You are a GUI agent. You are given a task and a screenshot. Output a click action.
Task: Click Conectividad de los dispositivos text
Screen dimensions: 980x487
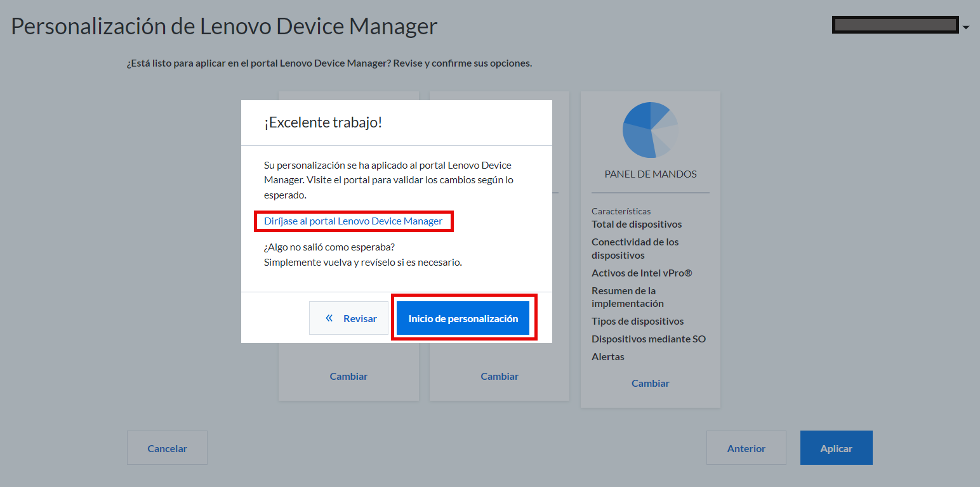click(635, 249)
